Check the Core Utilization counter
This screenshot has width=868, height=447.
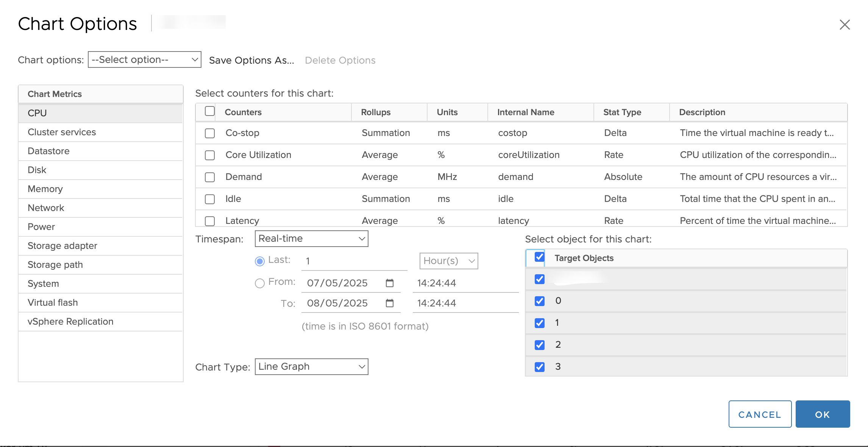click(209, 155)
